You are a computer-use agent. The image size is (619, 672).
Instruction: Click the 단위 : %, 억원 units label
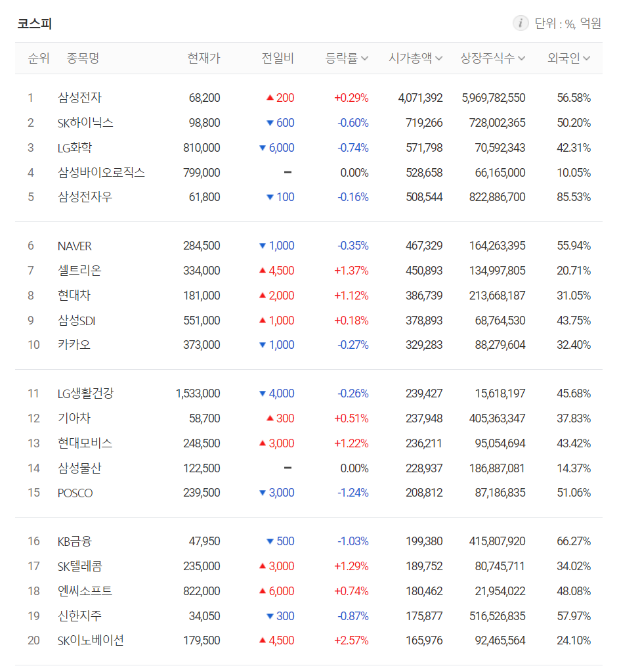[x=568, y=23]
